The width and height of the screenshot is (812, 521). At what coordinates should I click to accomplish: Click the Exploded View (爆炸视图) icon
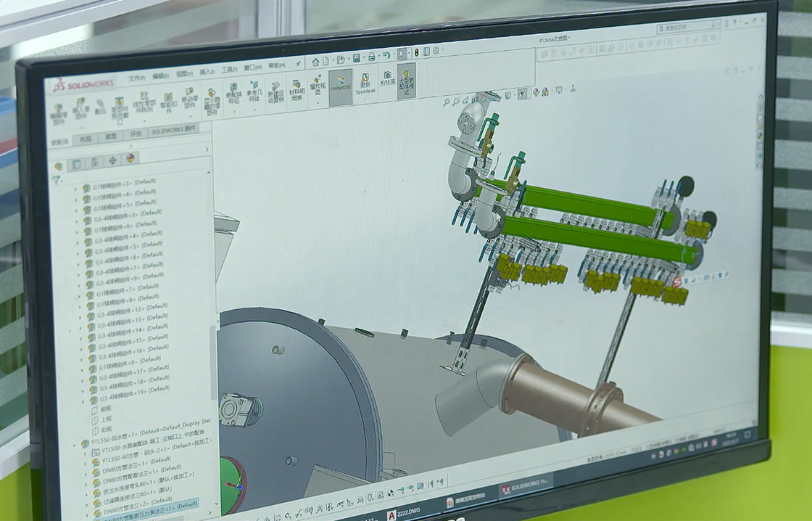tap(317, 86)
